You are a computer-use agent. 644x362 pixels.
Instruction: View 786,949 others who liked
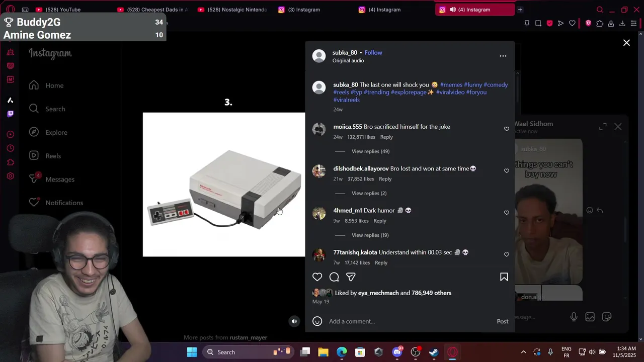point(431,293)
